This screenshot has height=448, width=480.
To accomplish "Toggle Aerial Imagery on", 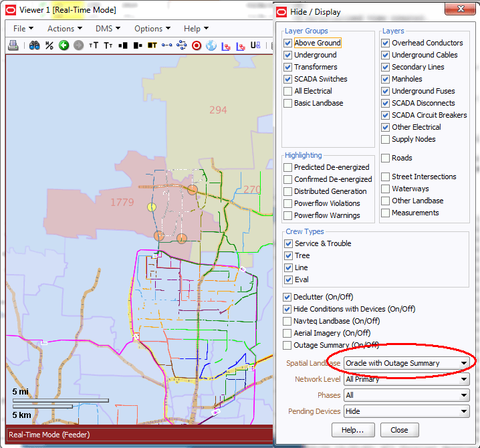I will pos(287,333).
